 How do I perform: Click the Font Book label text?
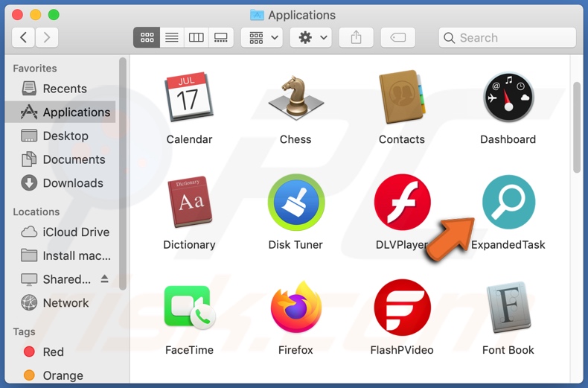508,350
